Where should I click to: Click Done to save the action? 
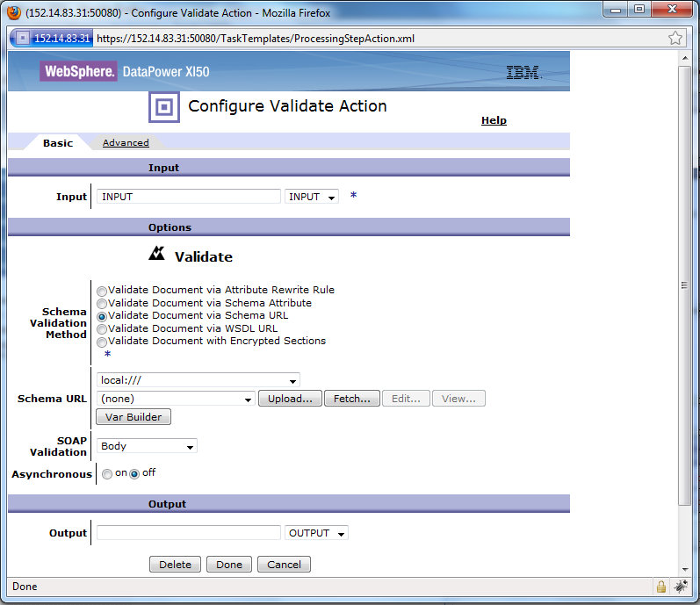click(229, 565)
